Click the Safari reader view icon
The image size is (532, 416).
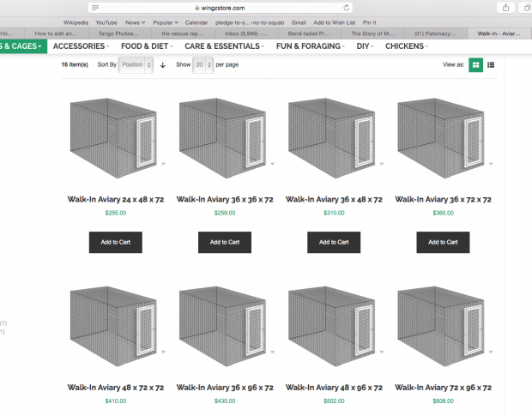95,8
